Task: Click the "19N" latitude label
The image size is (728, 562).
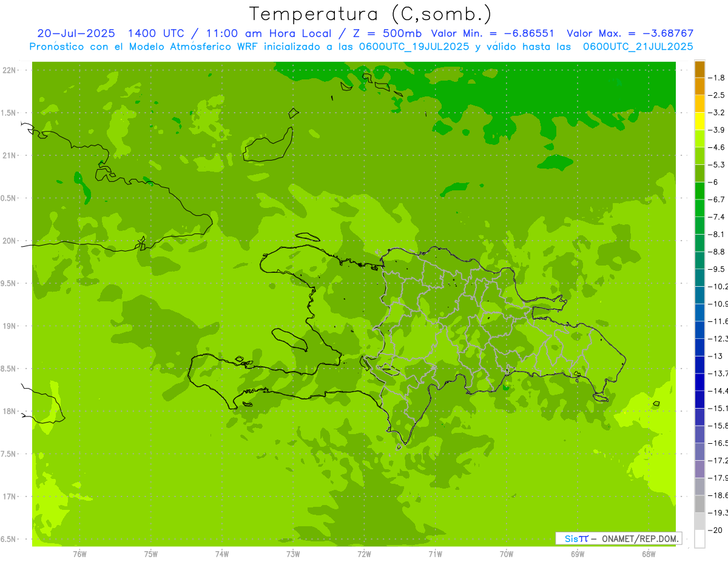Action: pos(9,326)
